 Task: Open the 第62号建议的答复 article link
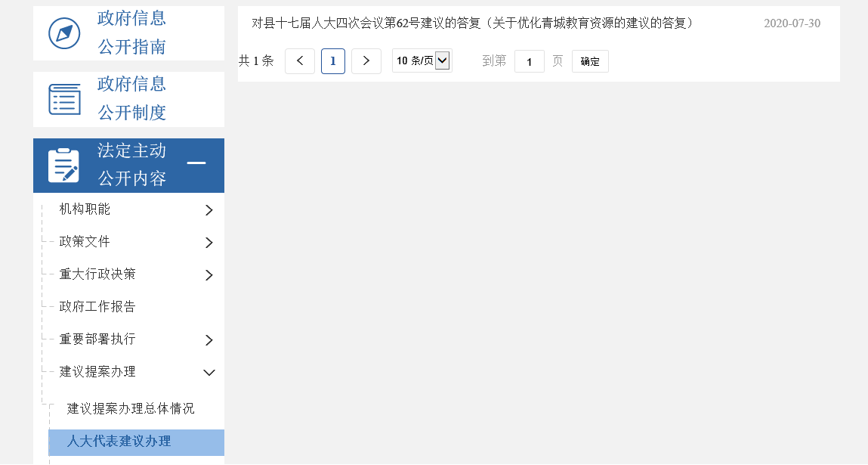click(473, 23)
